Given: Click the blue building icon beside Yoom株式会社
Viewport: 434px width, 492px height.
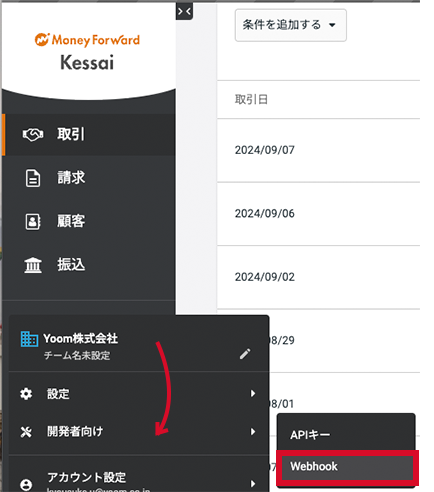Looking at the screenshot, I should pyautogui.click(x=29, y=339).
